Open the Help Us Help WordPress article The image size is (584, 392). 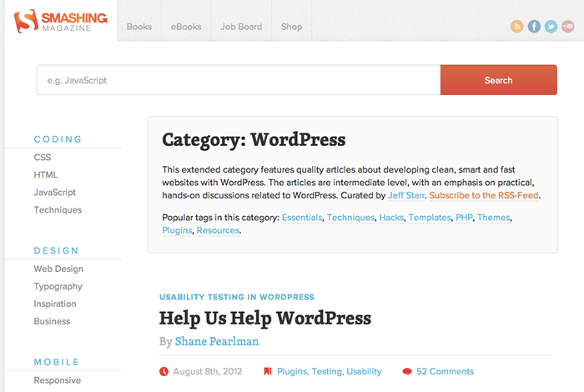265,319
